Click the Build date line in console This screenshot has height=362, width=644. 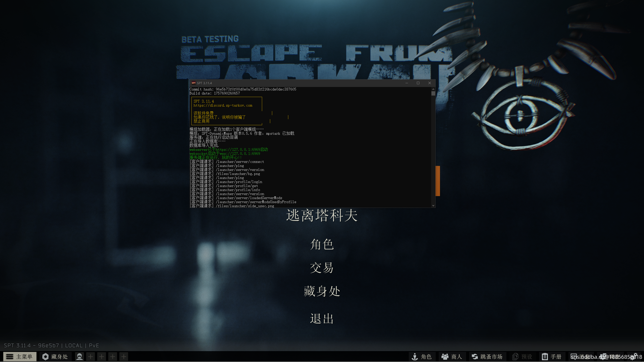click(215, 93)
